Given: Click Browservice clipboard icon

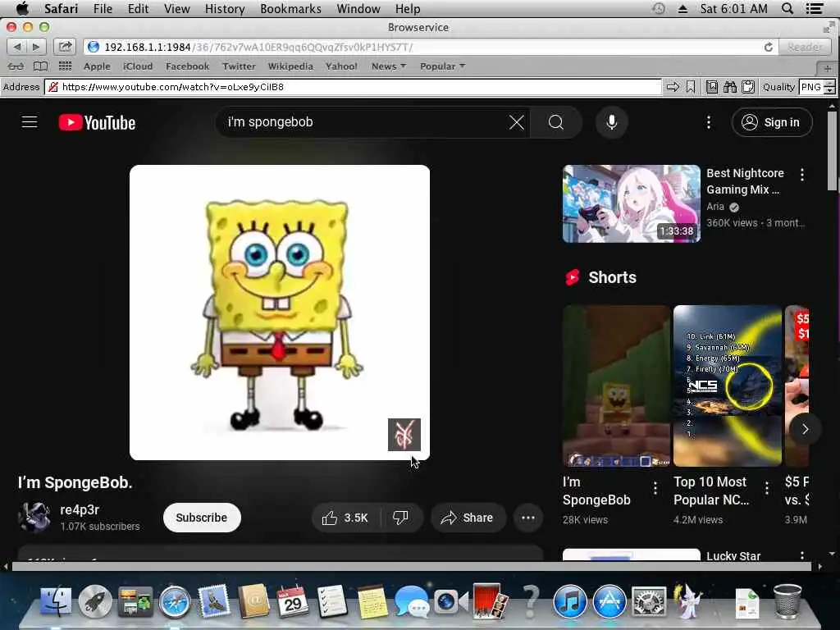Looking at the screenshot, I should coord(748,87).
